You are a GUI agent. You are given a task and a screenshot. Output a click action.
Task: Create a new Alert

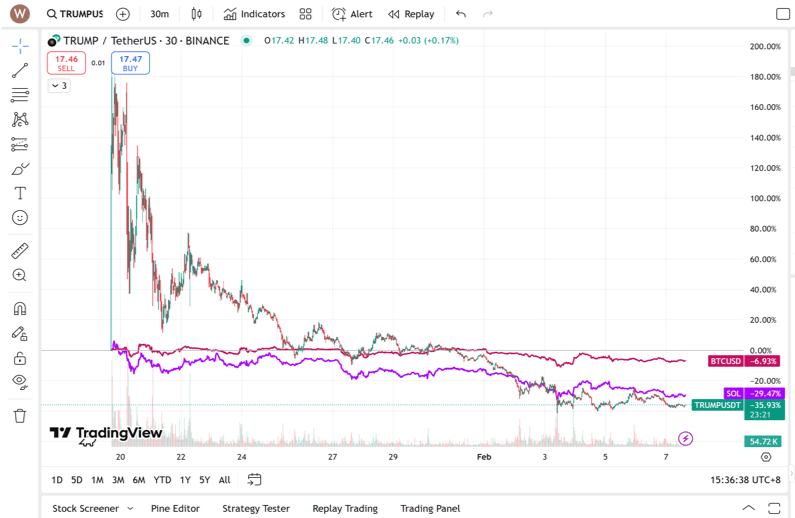[x=352, y=14]
